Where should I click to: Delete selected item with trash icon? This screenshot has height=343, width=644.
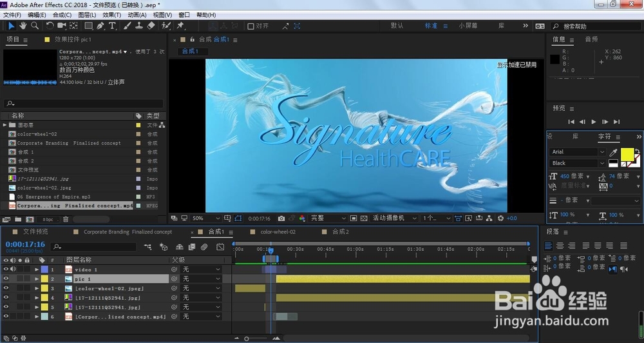(x=66, y=220)
